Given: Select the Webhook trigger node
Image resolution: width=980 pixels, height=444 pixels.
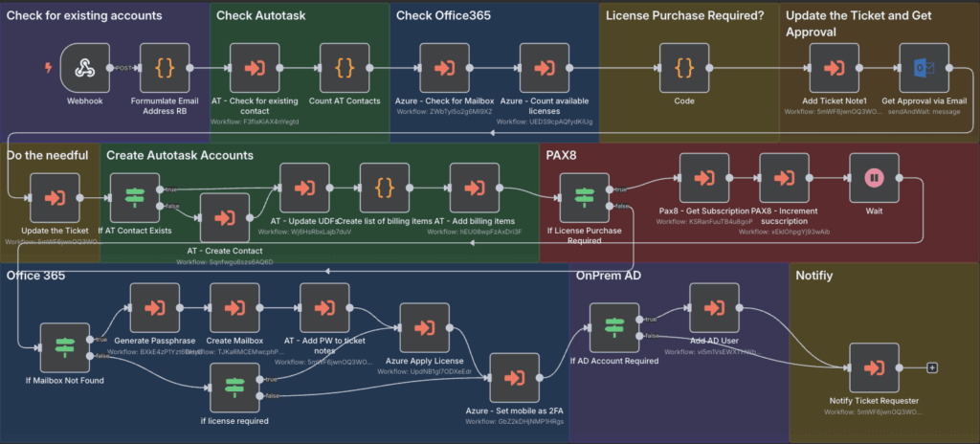Looking at the screenshot, I should pyautogui.click(x=85, y=68).
